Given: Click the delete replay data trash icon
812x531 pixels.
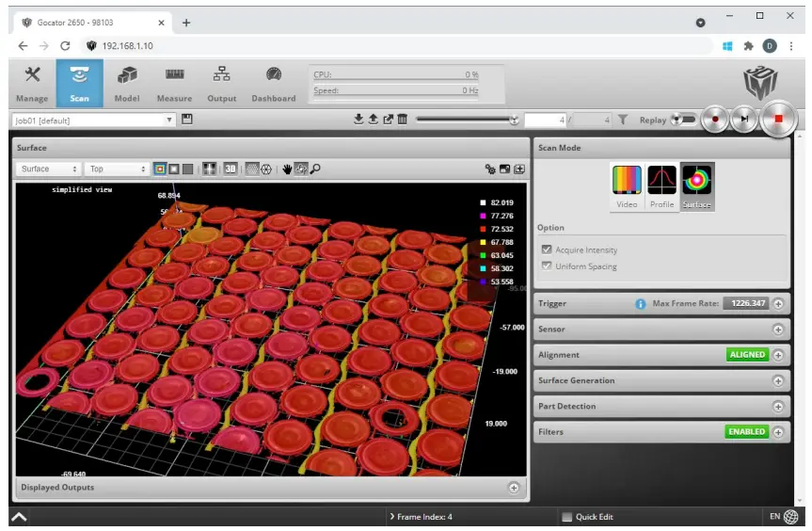Looking at the screenshot, I should pyautogui.click(x=403, y=120).
